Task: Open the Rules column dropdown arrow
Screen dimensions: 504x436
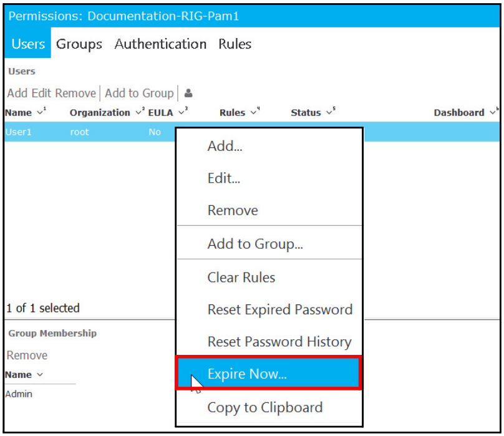Action: (254, 112)
